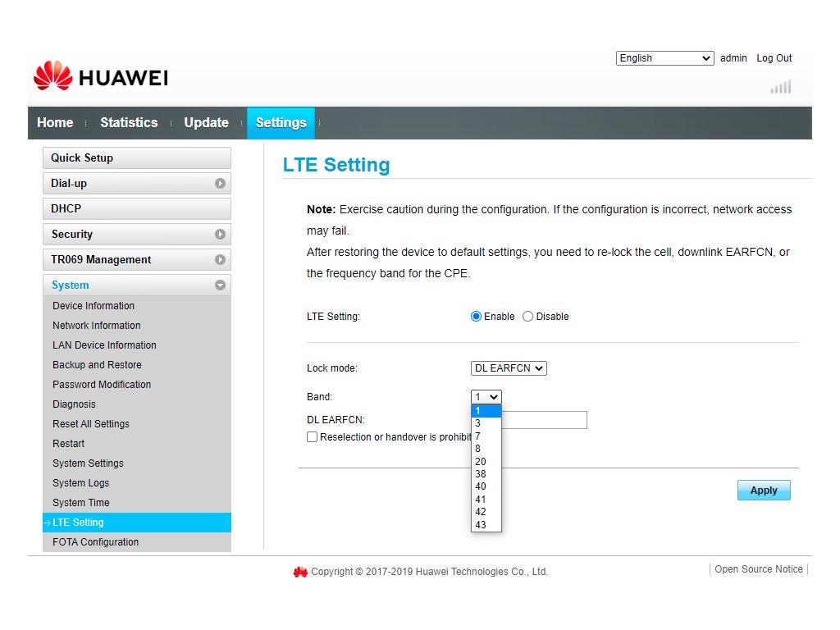The width and height of the screenshot is (840, 630).
Task: Click the Apply button
Action: click(x=764, y=491)
